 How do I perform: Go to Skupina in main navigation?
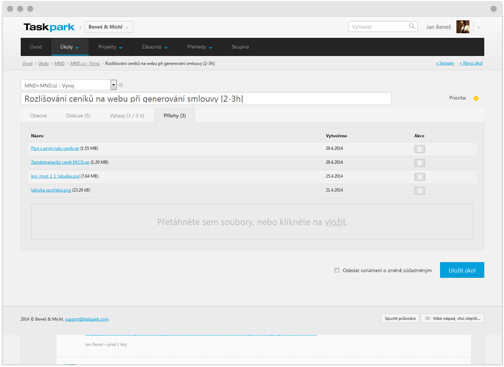click(x=240, y=47)
